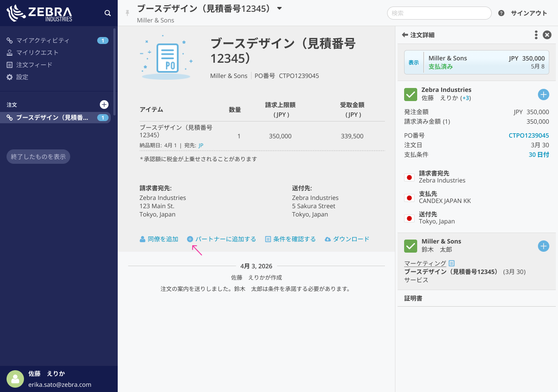Go back using the 注文詳細 arrow
This screenshot has width=558, height=392.
point(405,35)
